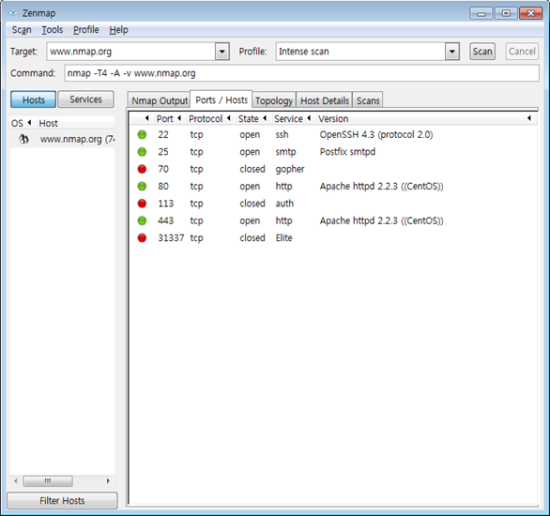Click the red closed status icon for port 113

coord(142,203)
